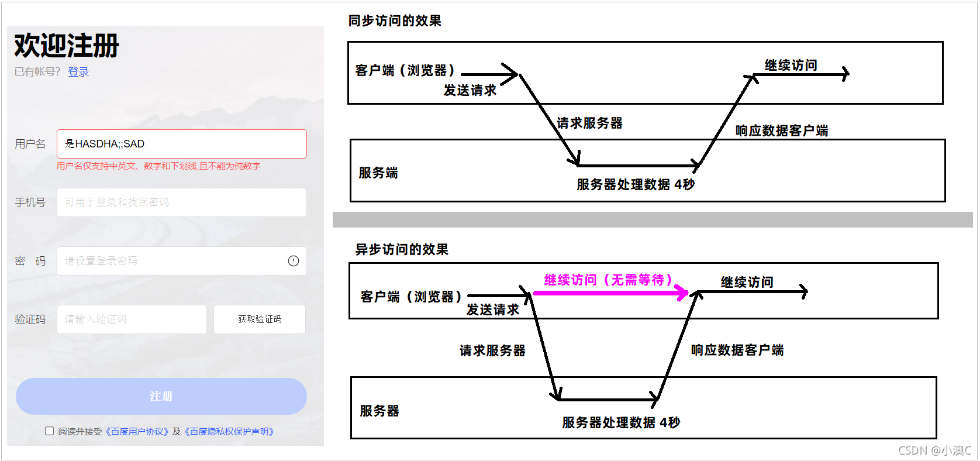Click the 手机号 phone number field

[182, 202]
